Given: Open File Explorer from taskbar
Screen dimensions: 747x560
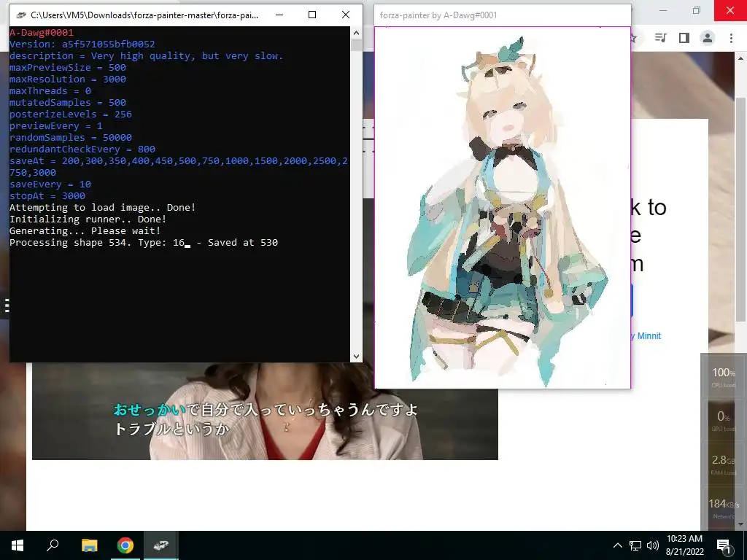Looking at the screenshot, I should click(89, 545).
